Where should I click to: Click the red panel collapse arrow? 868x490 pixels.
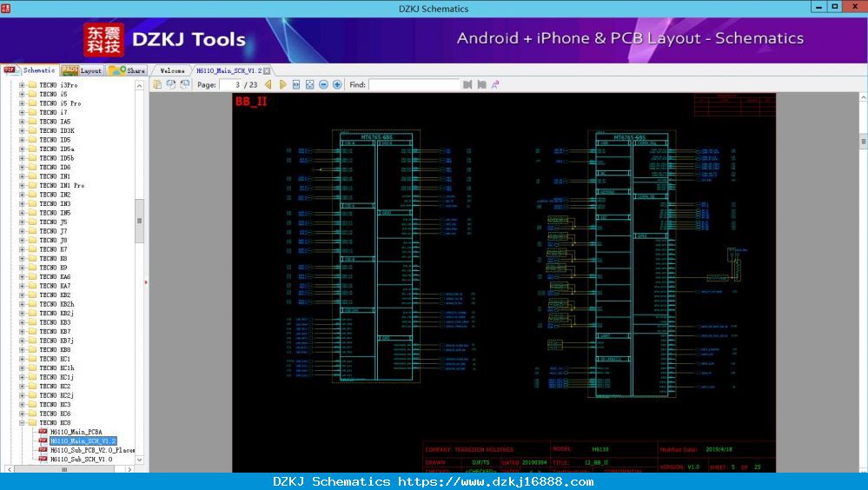[x=146, y=282]
